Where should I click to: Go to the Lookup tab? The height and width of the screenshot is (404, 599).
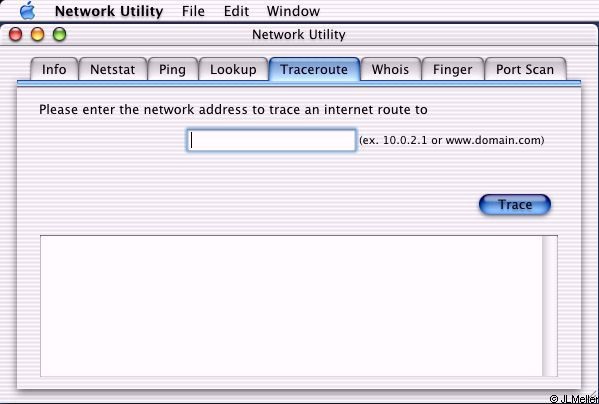click(233, 69)
